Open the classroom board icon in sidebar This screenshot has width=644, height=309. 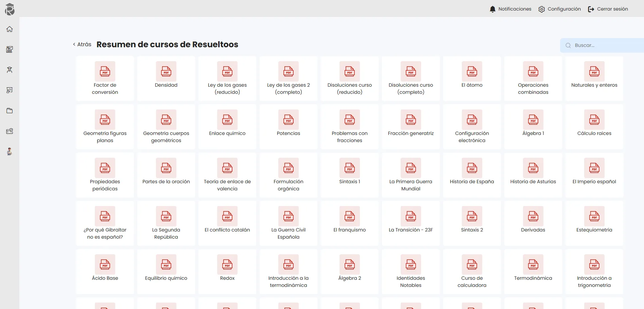pyautogui.click(x=10, y=50)
